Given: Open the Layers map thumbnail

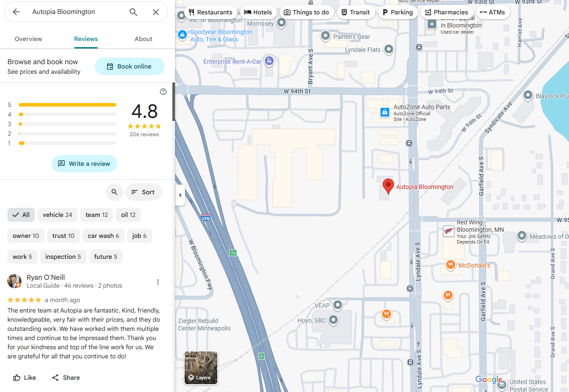Looking at the screenshot, I should coord(201,368).
